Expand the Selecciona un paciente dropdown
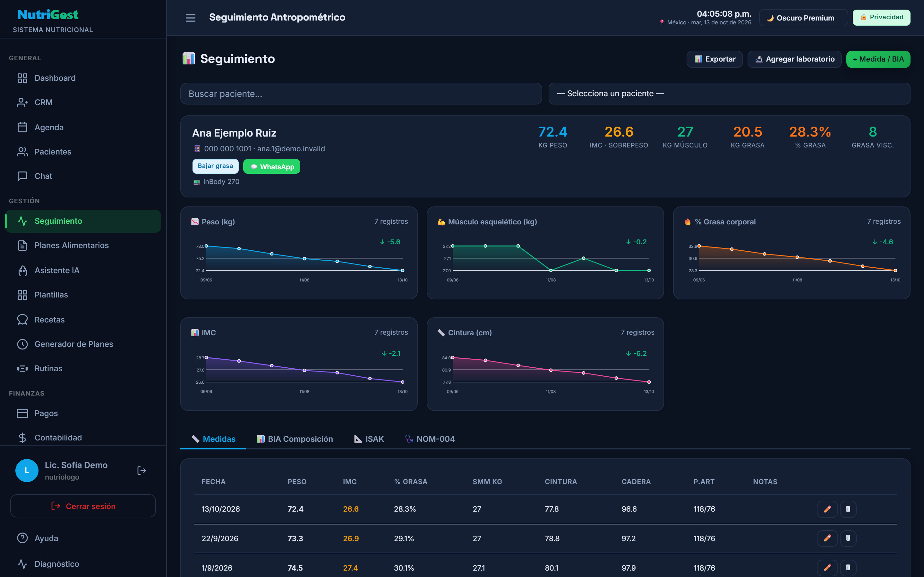 729,94
